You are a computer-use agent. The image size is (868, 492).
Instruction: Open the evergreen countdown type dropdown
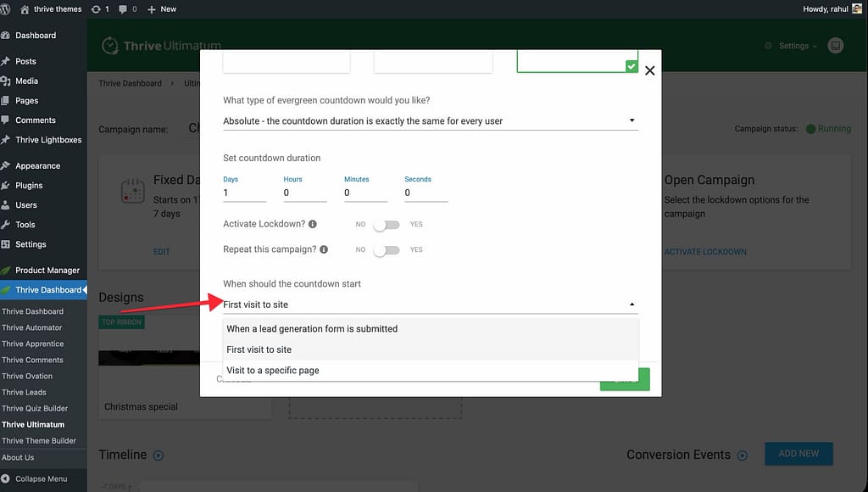pyautogui.click(x=430, y=121)
